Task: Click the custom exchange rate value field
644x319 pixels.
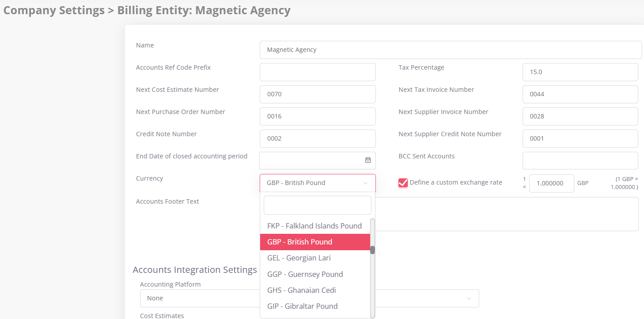Action: coord(551,183)
